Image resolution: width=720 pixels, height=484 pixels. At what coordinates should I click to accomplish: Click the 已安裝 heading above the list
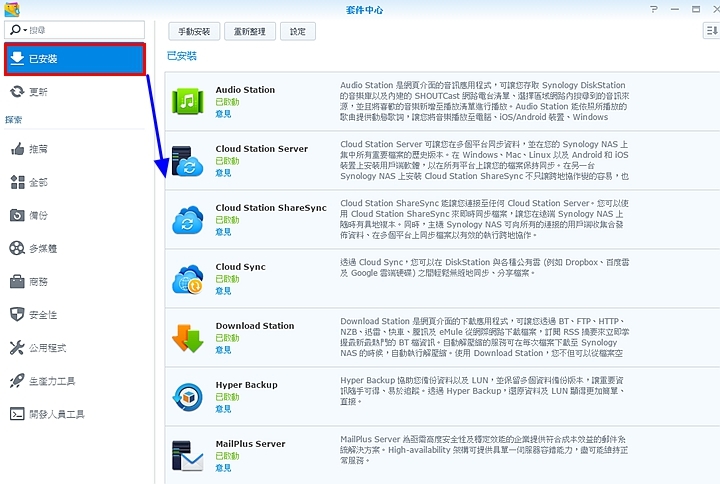coord(182,56)
